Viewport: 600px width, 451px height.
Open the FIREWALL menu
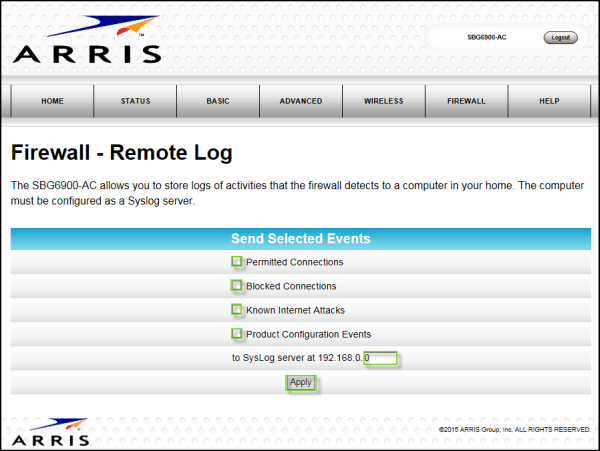pos(466,101)
